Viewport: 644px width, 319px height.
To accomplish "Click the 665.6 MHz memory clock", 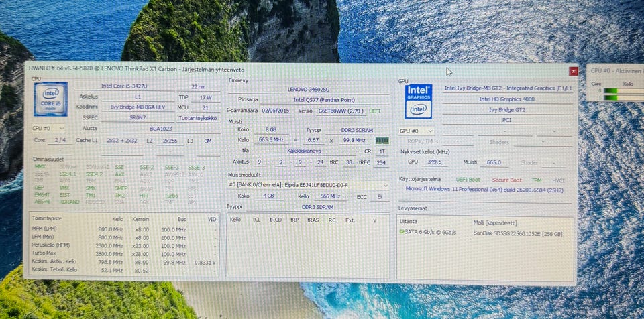I will click(x=271, y=141).
